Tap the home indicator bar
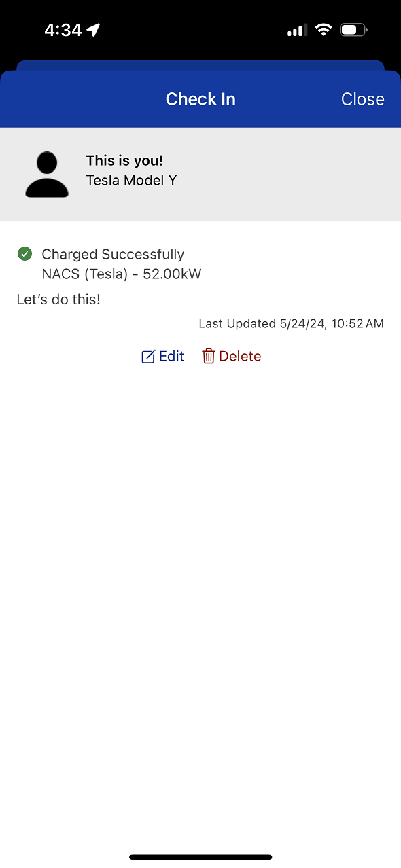 point(201,857)
